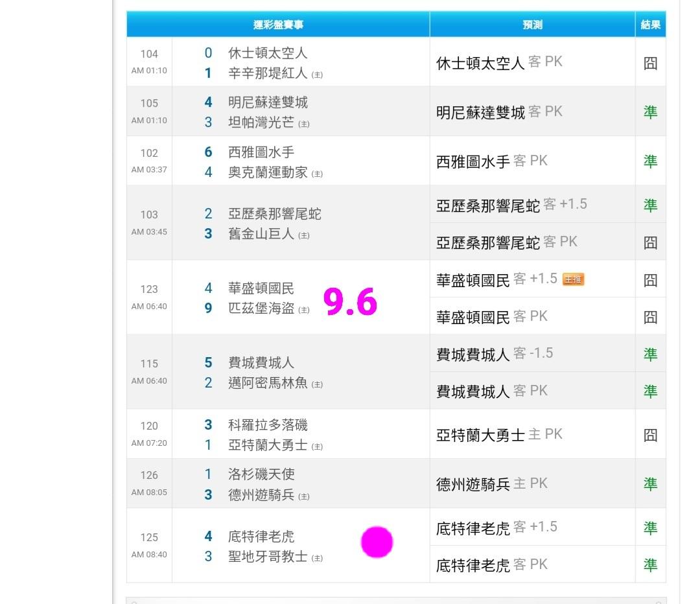Viewport: 700px width, 604px height.
Task: Click 洛杉磯天使 team name
Action: [x=261, y=474]
